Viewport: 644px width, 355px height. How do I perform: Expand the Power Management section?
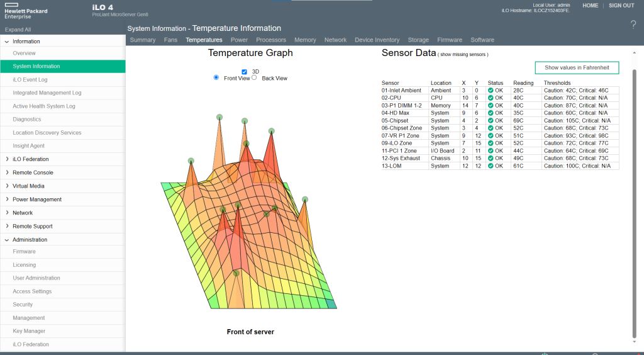pos(7,200)
